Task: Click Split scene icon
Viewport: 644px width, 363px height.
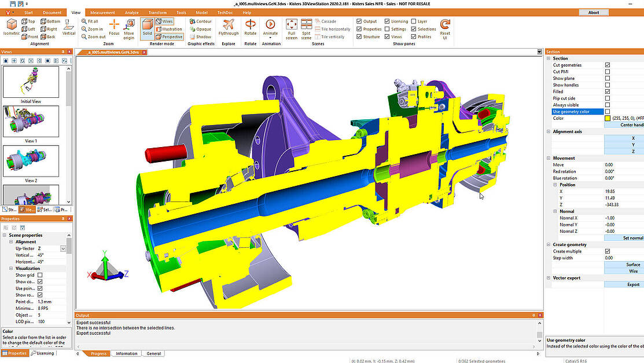Action: (307, 29)
